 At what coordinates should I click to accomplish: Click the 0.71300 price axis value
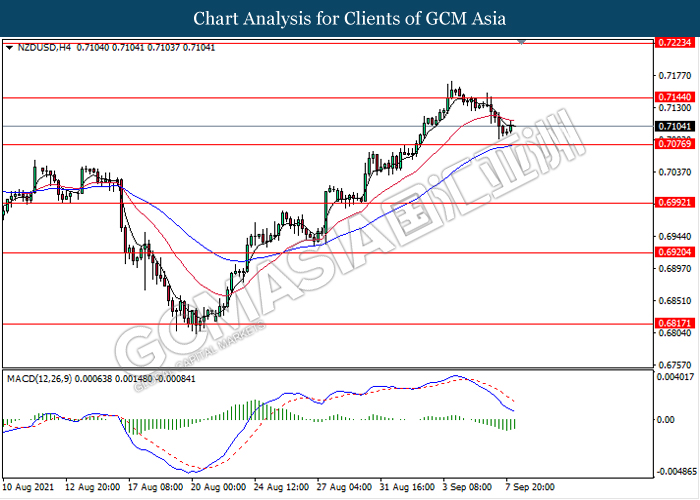tap(675, 108)
